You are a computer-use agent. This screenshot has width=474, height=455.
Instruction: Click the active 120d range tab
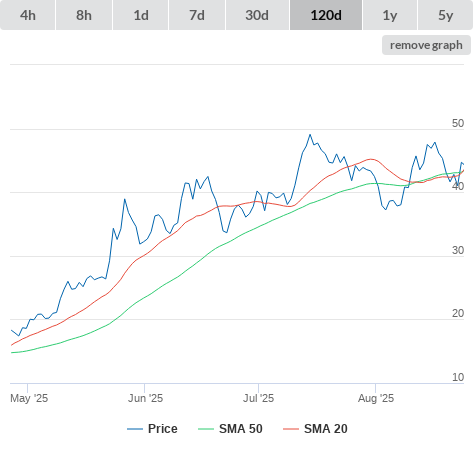tap(326, 15)
